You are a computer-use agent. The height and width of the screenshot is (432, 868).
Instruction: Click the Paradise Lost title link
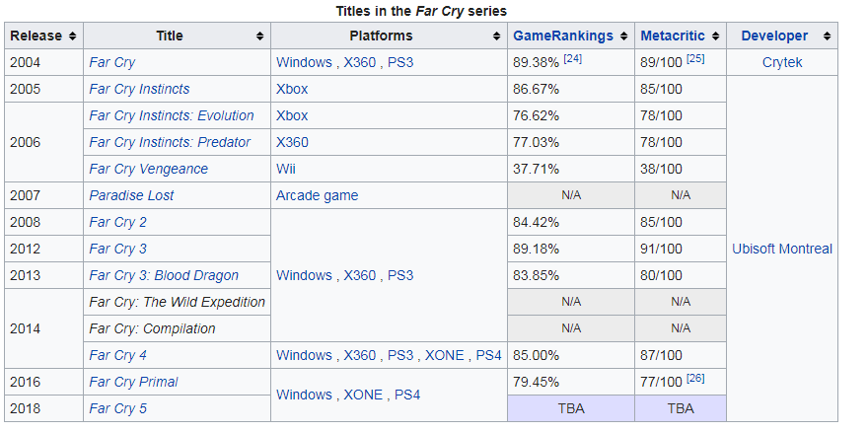pos(131,195)
